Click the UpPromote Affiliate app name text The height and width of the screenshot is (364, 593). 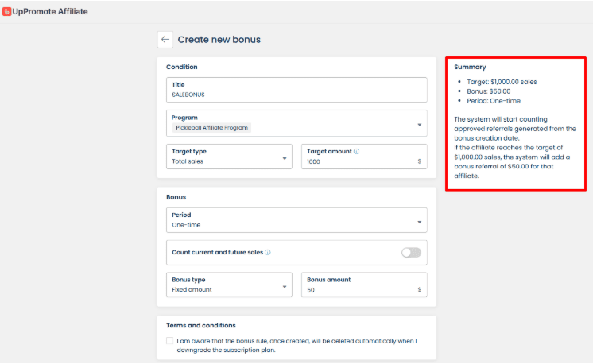pos(51,12)
